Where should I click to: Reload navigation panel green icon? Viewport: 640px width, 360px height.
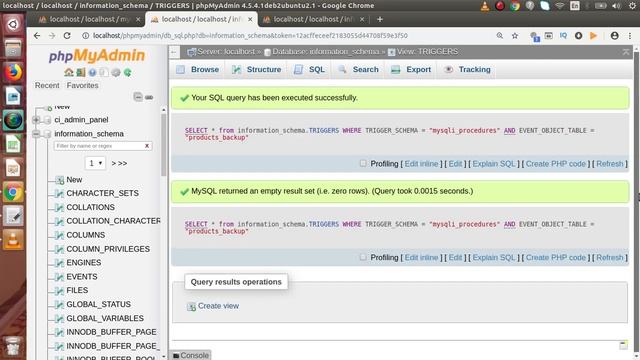128,72
